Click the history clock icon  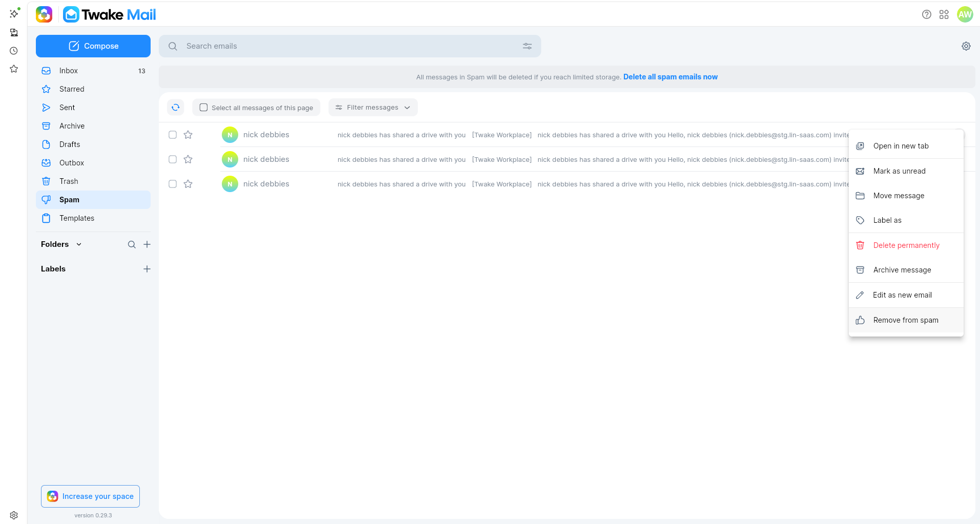tap(14, 51)
